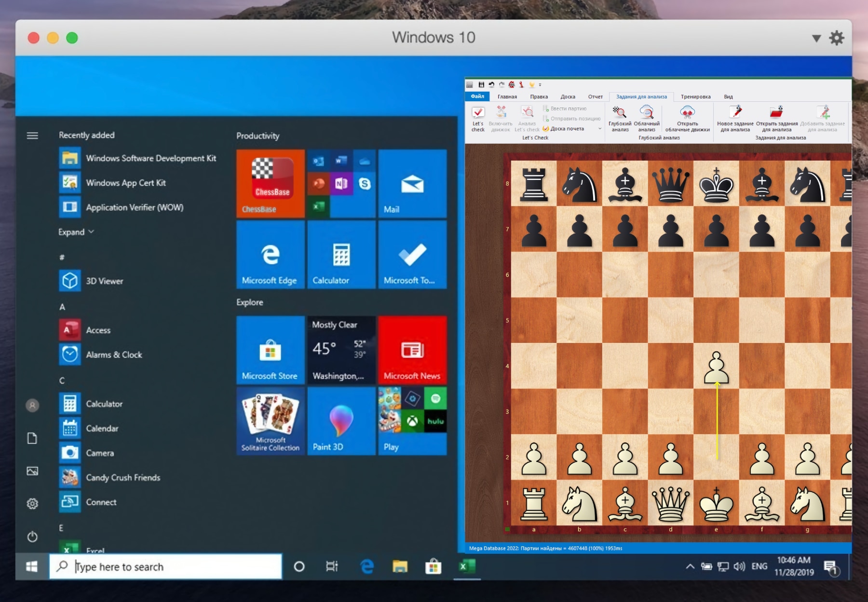
Task: Click red chess piece icon in quick toolbar
Action: coord(521,84)
